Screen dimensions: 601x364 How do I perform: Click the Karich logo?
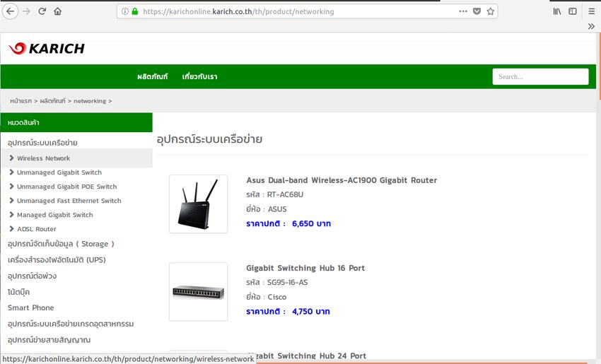[47, 48]
